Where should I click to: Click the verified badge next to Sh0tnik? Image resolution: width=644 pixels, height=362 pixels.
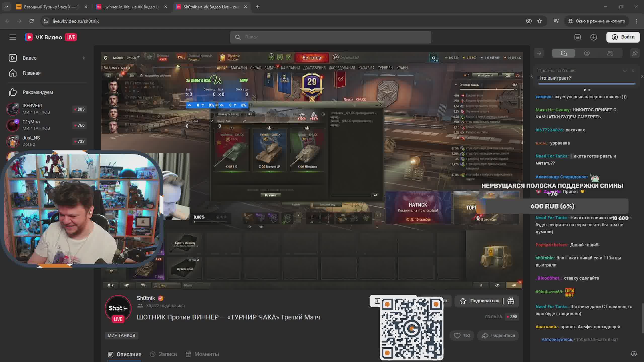pos(160,298)
